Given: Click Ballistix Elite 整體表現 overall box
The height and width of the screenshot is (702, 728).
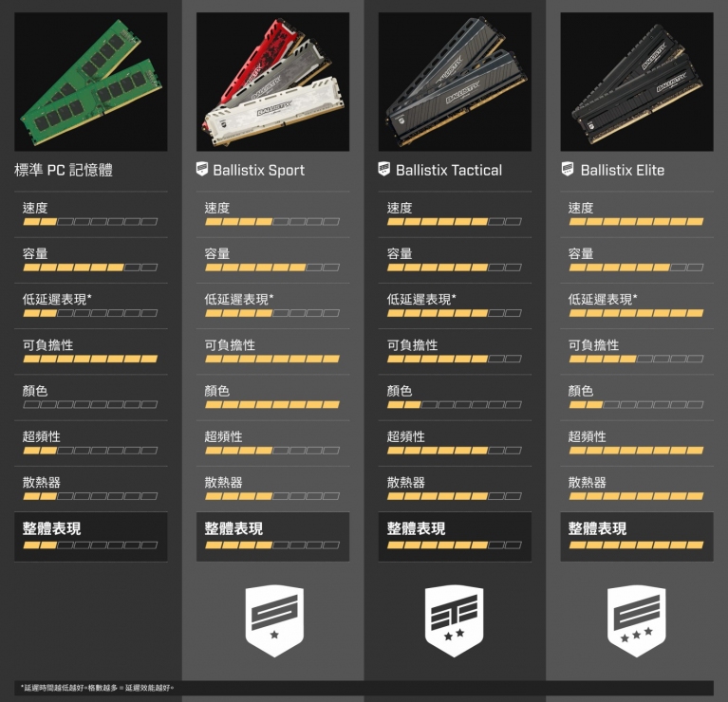Looking at the screenshot, I should 637,537.
